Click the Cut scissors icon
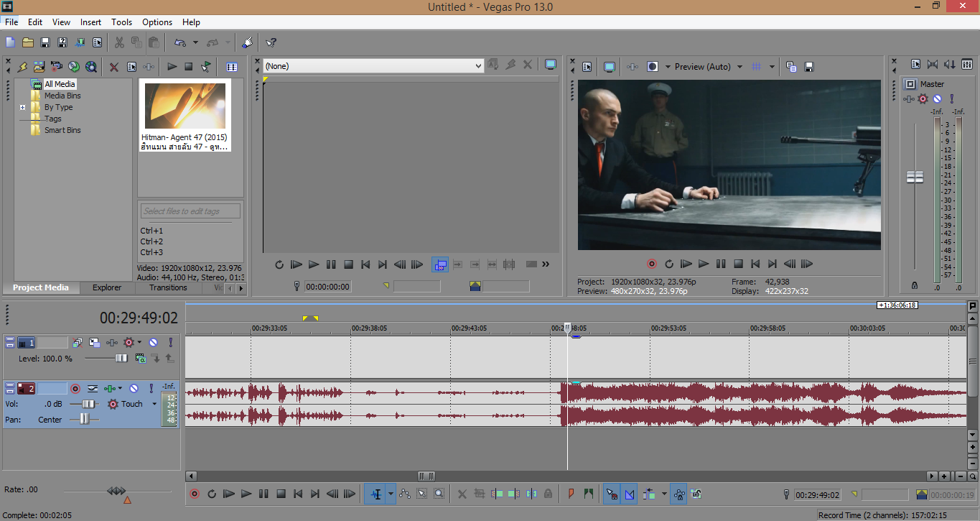This screenshot has width=980, height=521. pos(119,42)
